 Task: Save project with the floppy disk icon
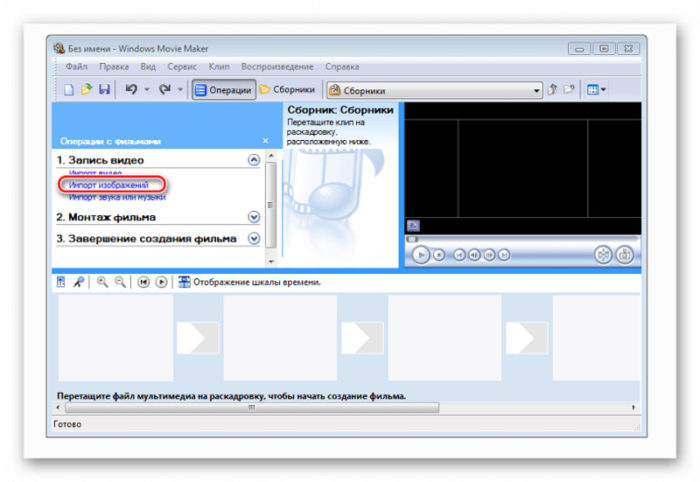coord(104,90)
